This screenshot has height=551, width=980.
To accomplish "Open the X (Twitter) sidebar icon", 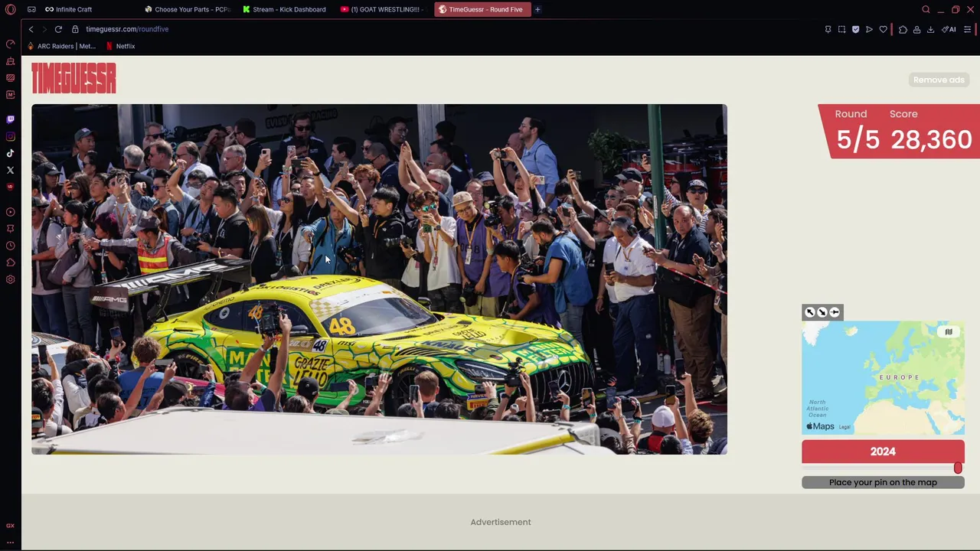I will coord(10,170).
